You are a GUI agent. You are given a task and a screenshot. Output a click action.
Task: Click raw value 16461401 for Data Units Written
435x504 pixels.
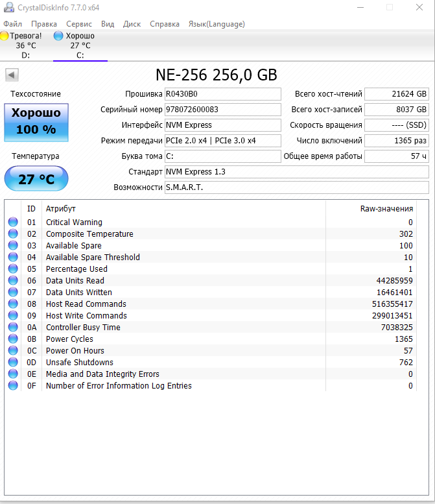click(x=395, y=293)
